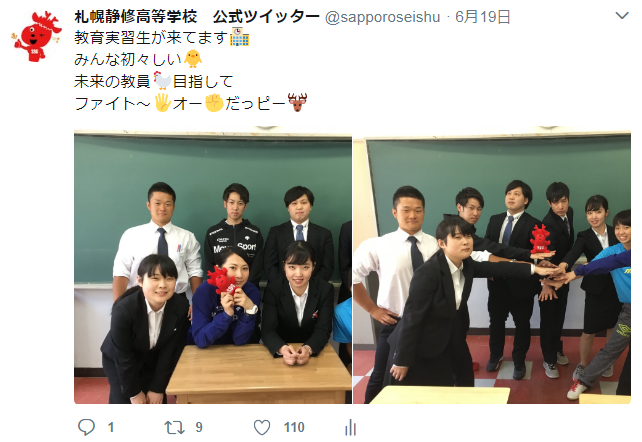The image size is (642, 442).
Task: Click the deer emoji at tweet end
Action: (x=297, y=102)
